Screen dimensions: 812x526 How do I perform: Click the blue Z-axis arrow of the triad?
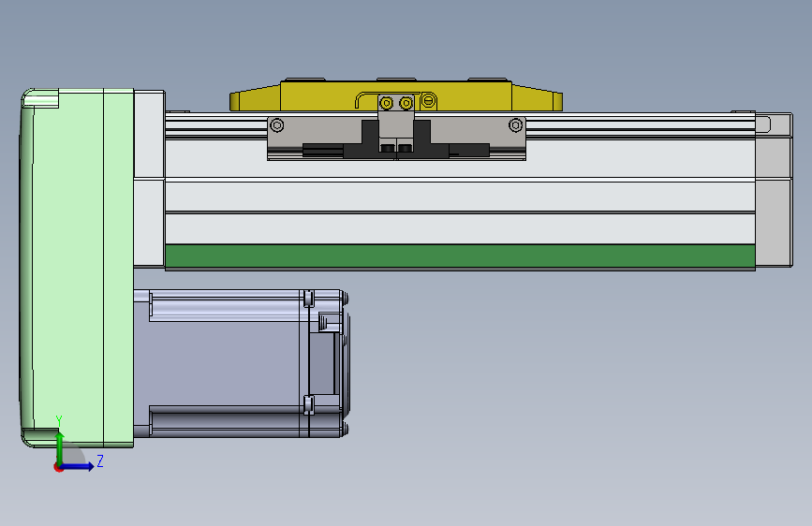pos(79,466)
